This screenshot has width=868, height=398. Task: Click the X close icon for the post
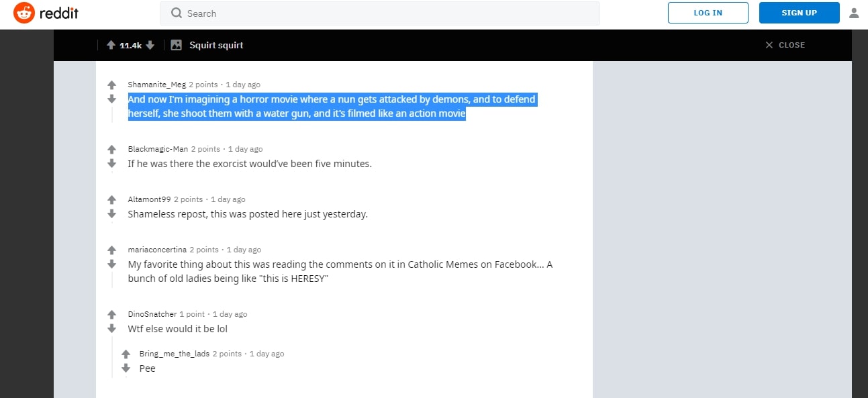(x=769, y=45)
